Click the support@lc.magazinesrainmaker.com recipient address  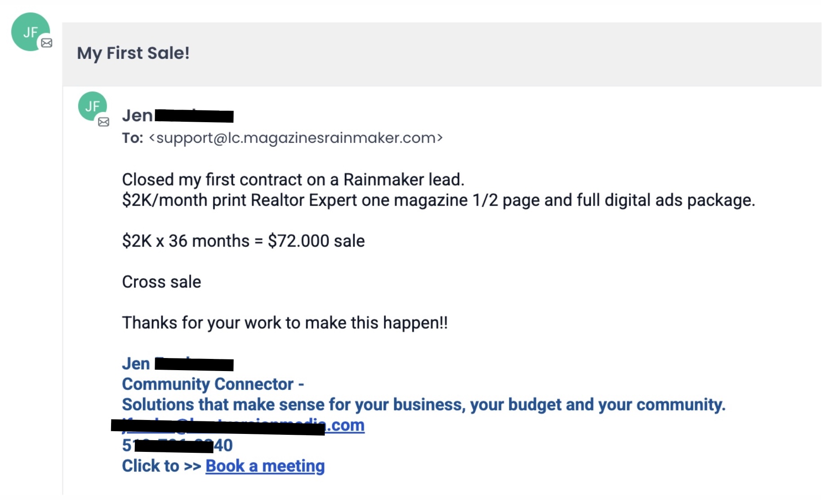point(295,138)
